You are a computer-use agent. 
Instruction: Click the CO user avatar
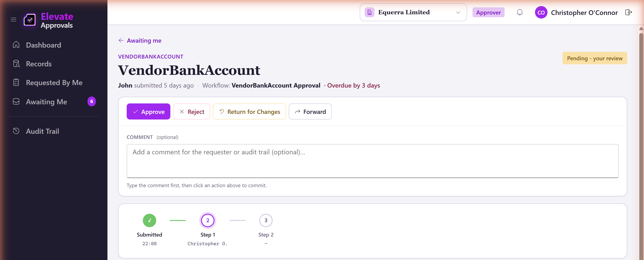[541, 13]
